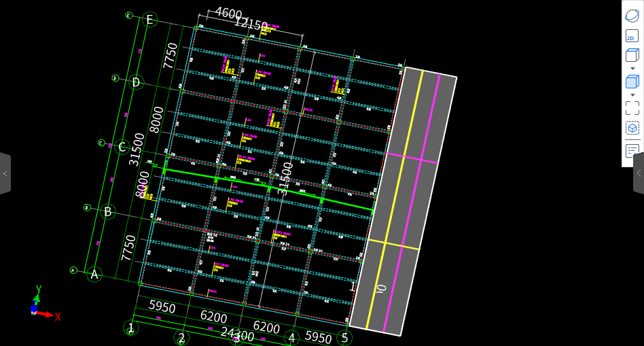This screenshot has width=644, height=346.
Task: Select grid axis bubble labeled 2
Action: click(x=181, y=339)
